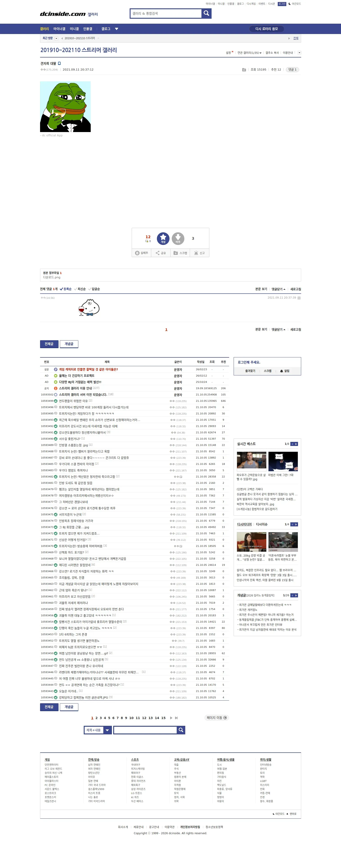341x868 pixels.
Task: Open 미니갤 in navigation bar
Action: coord(74,29)
